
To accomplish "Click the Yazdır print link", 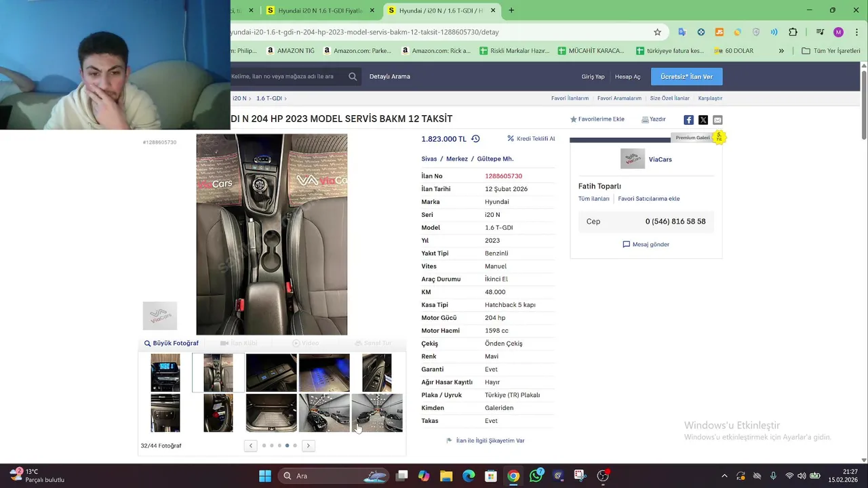I will (x=654, y=119).
